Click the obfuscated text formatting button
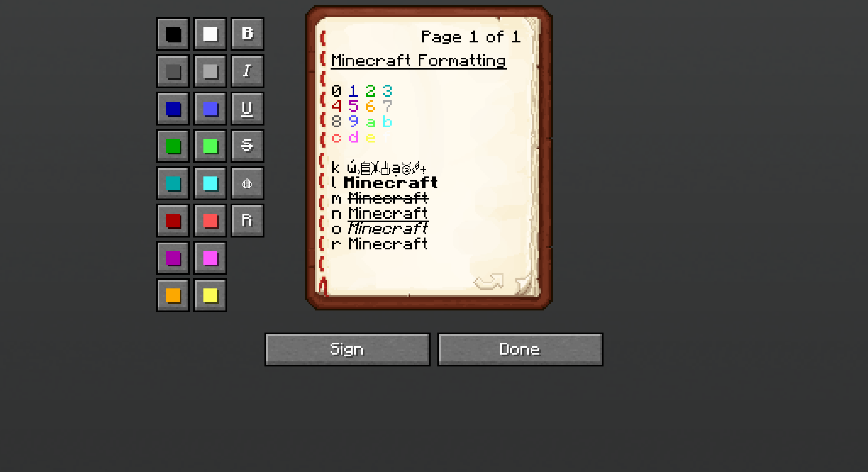This screenshot has width=868, height=472. pos(247,183)
